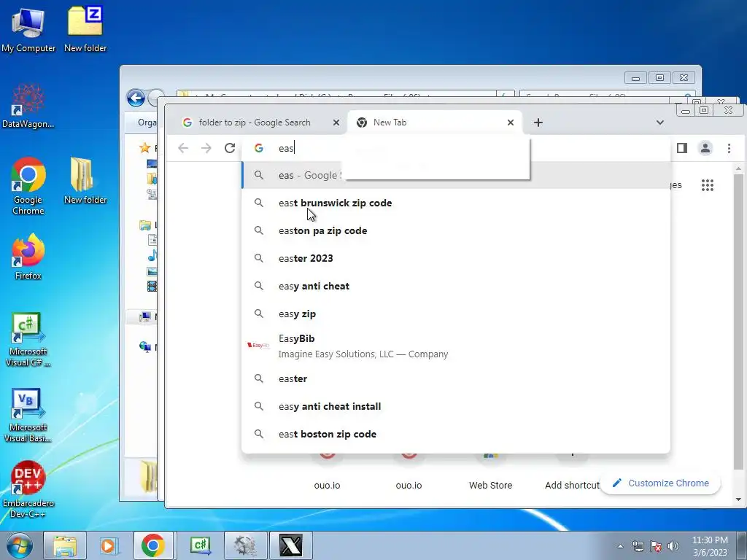Select EasyBib company suggestion

(456, 346)
